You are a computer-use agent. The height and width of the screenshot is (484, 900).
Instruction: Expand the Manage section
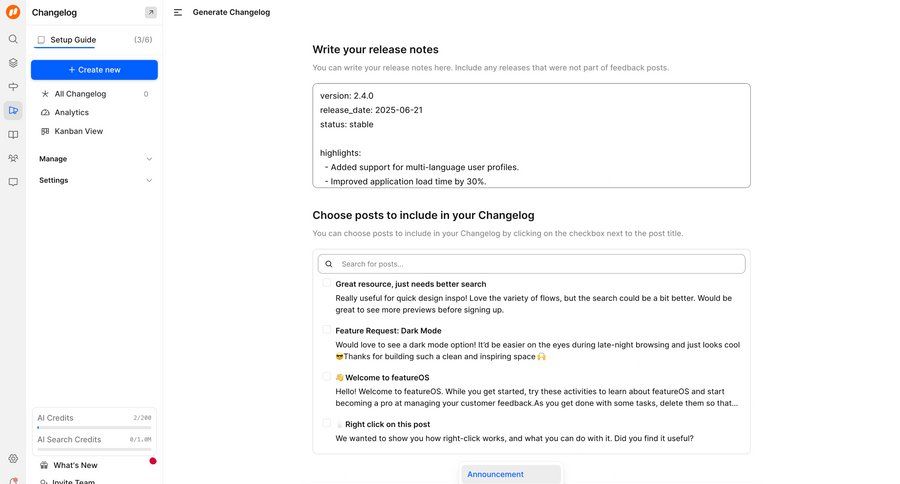94,158
